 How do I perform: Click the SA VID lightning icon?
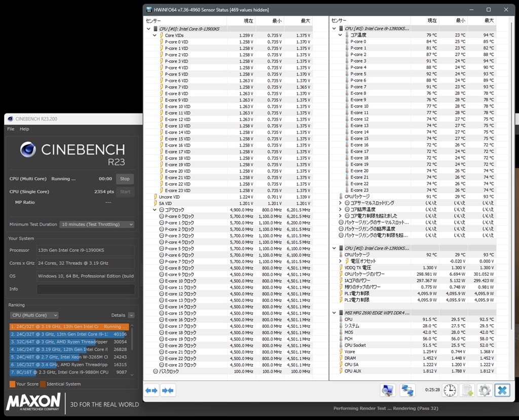coord(155,204)
